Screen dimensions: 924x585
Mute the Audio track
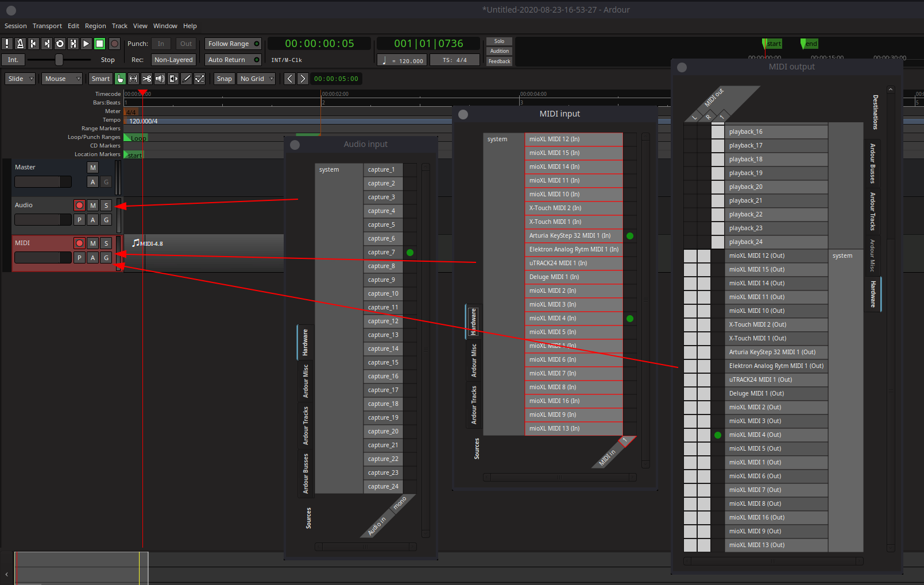pos(92,206)
